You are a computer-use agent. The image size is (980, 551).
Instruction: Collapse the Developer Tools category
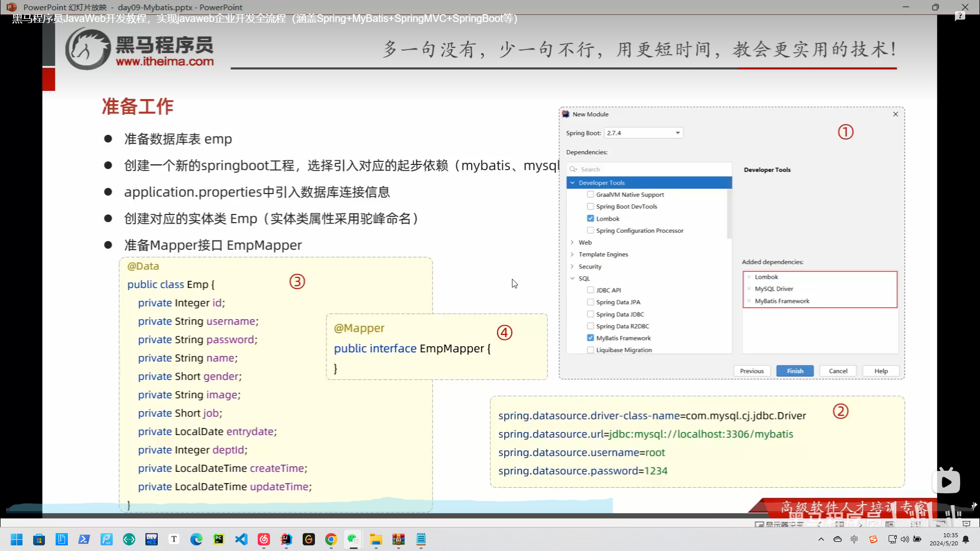[x=572, y=183]
